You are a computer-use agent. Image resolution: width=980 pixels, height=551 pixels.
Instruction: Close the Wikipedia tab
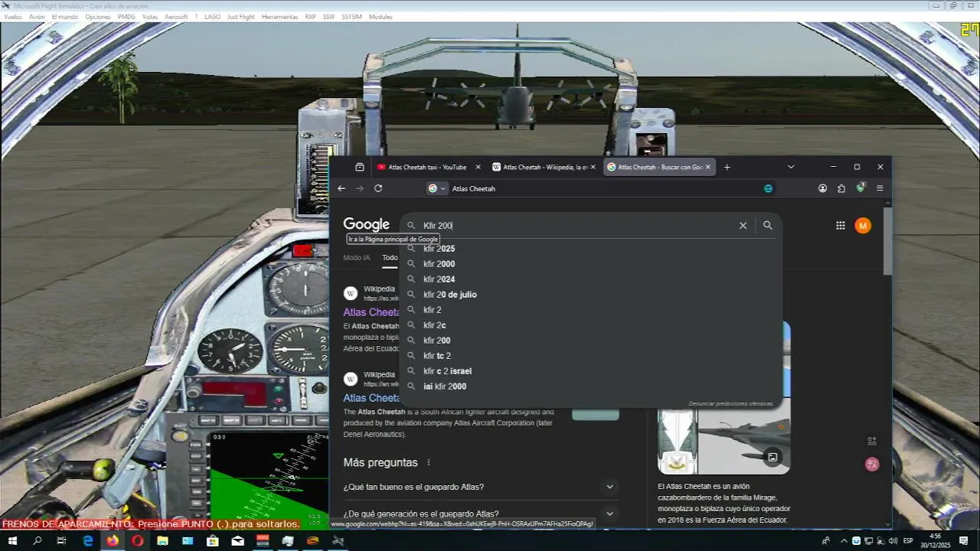point(593,167)
